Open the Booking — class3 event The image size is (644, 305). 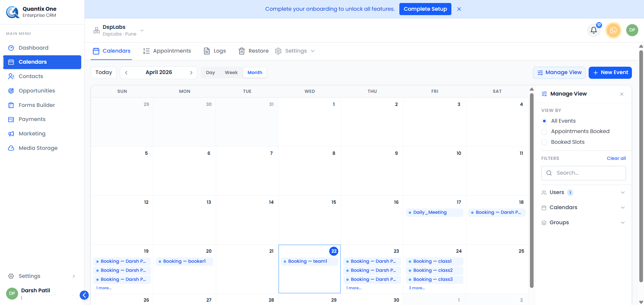pyautogui.click(x=434, y=280)
